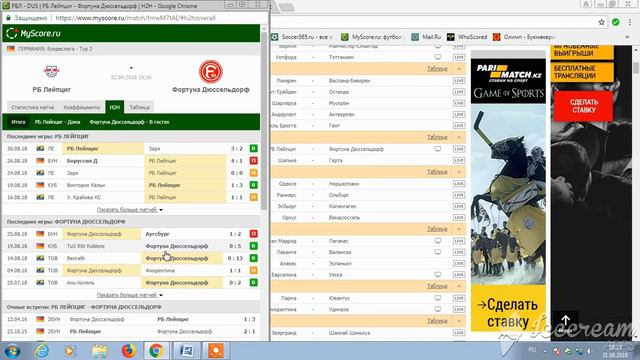640x360 pixels.
Task: Open Firefox from the taskbar
Action: (129, 351)
